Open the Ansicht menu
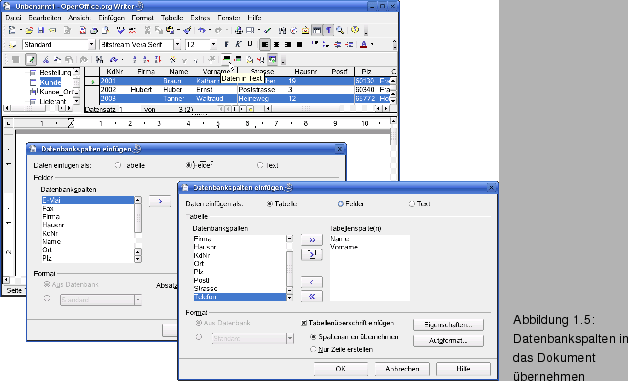The image size is (628, 381). [79, 18]
